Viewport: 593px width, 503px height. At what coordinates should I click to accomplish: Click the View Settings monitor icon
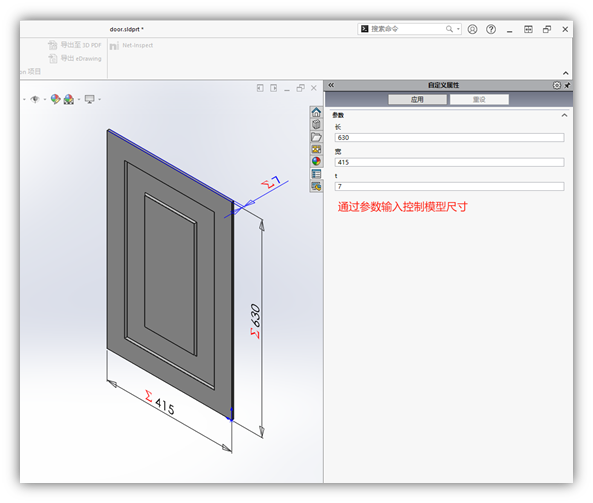(x=90, y=99)
